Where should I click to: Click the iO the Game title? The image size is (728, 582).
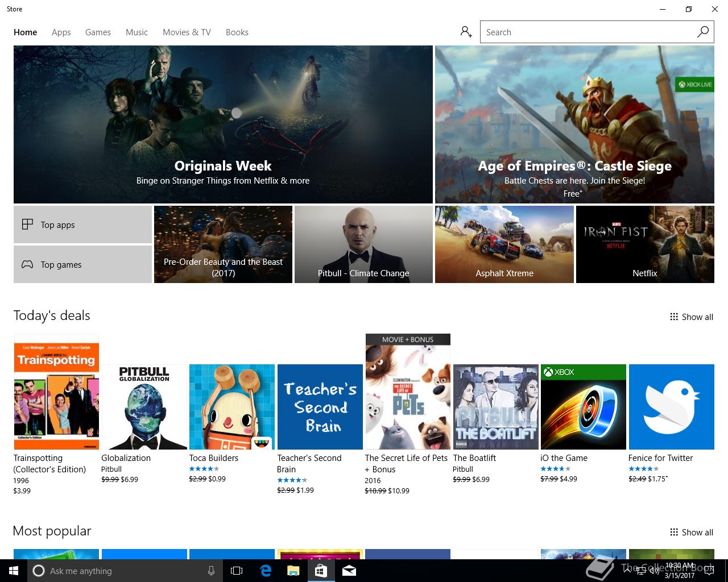[564, 458]
